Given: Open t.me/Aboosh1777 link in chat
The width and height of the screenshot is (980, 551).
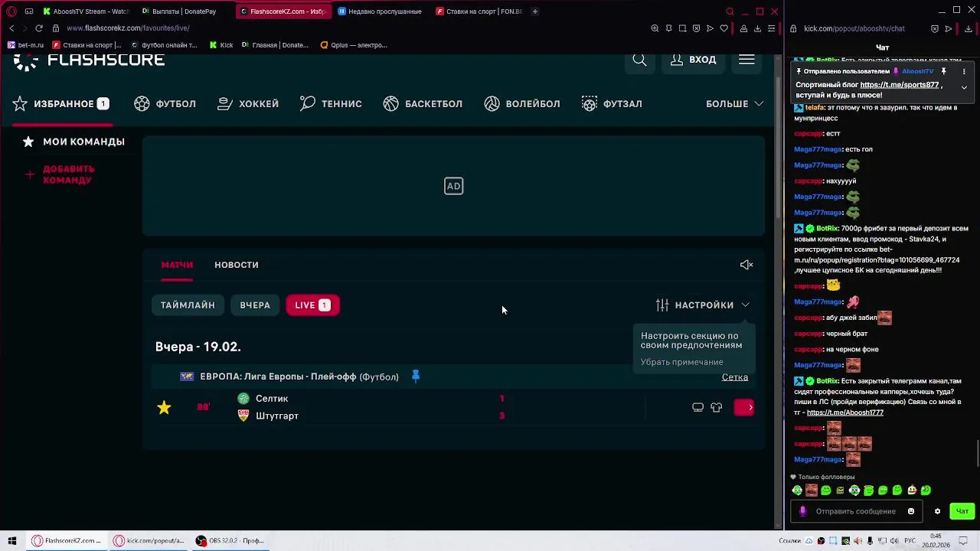Looking at the screenshot, I should coord(844,412).
